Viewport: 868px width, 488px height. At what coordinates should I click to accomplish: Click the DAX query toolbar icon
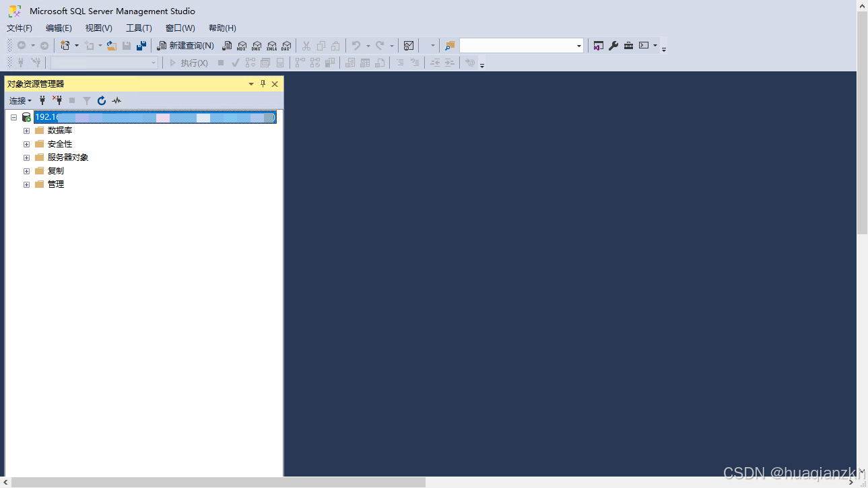click(286, 46)
